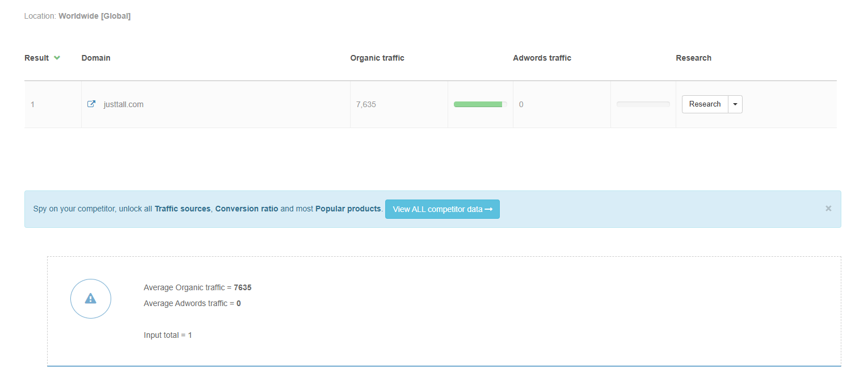Viewport: 868px width, 386px height.
Task: Select the organic traffic value 7,635
Action: pos(366,104)
